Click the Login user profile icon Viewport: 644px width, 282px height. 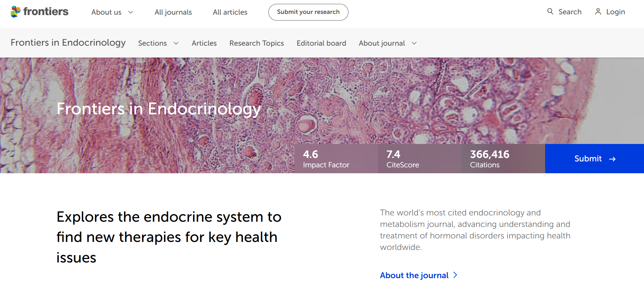coord(598,12)
